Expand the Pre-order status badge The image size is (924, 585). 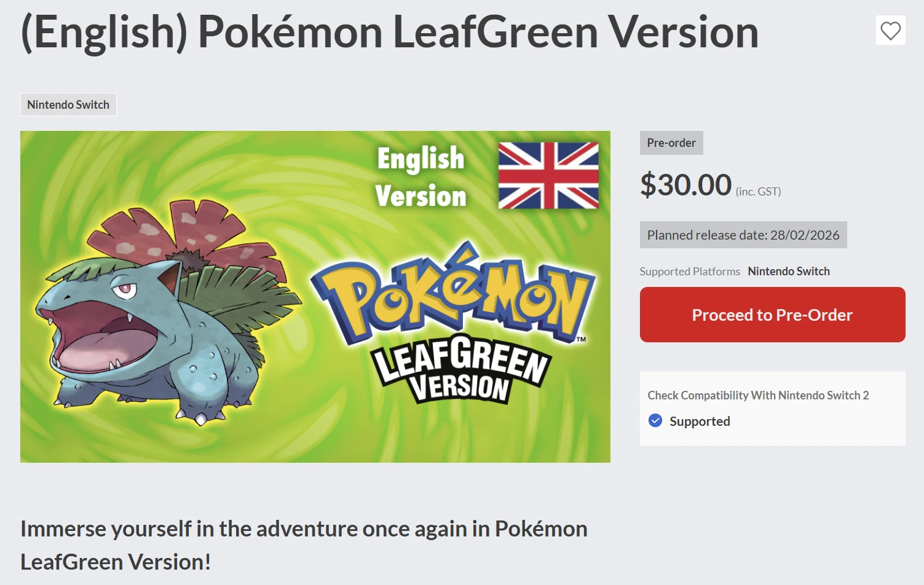coord(671,143)
